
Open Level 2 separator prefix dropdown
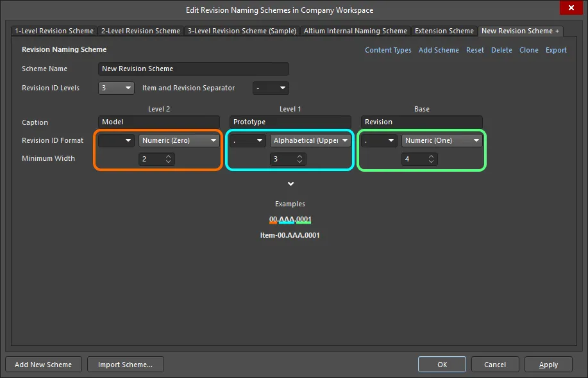tap(116, 140)
